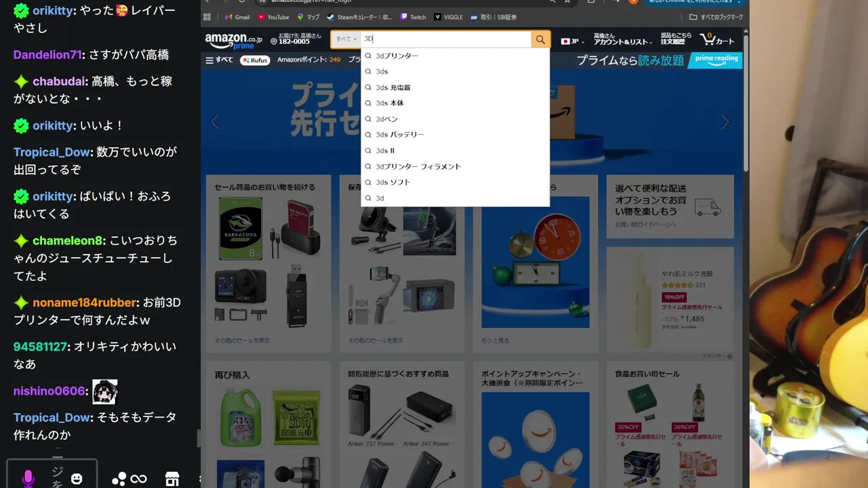Click the orange Amazon search magnifier button

pos(540,40)
